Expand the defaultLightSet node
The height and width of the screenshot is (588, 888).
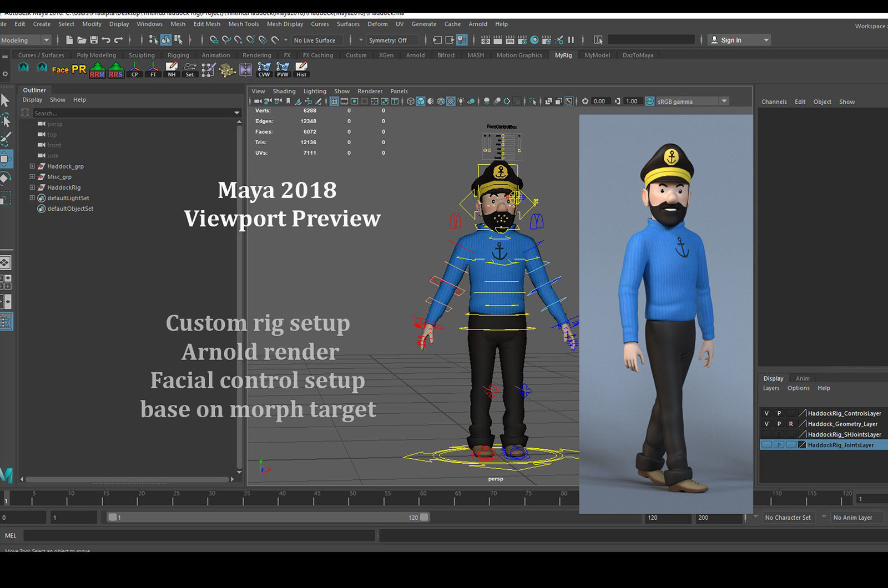[32, 198]
